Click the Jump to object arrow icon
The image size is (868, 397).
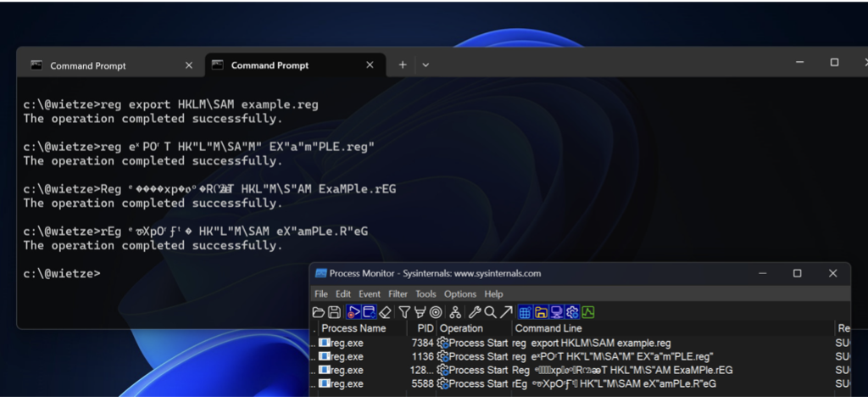coord(505,312)
